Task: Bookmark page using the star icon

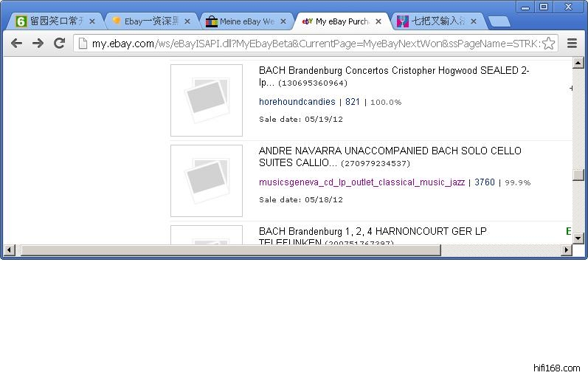Action: click(548, 44)
